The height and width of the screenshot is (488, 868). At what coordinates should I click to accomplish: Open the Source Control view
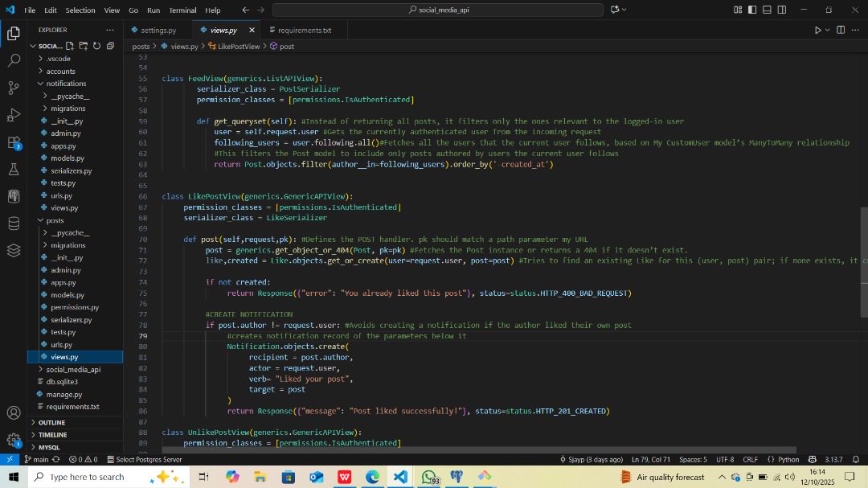click(x=14, y=88)
